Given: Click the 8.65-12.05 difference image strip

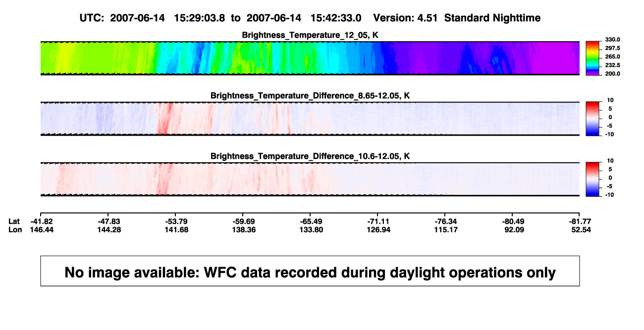Looking at the screenshot, I should pyautogui.click(x=310, y=119).
